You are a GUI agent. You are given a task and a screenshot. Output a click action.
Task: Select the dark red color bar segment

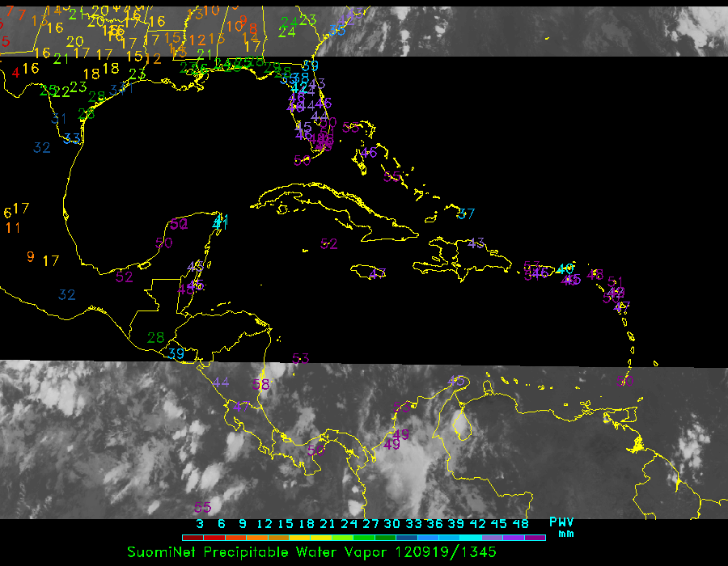pos(193,537)
